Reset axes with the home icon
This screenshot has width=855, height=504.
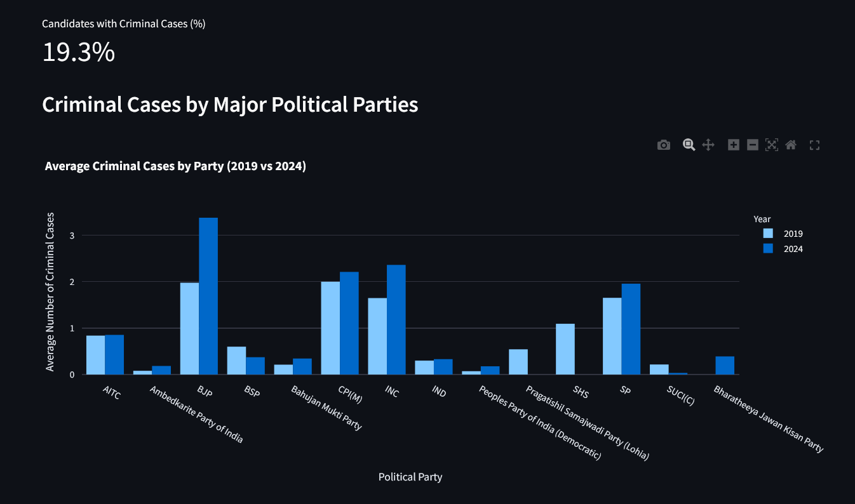(x=791, y=145)
